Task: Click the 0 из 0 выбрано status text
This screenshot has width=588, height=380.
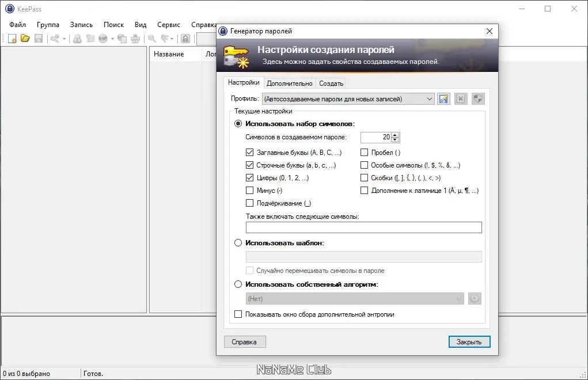Action: pyautogui.click(x=26, y=374)
